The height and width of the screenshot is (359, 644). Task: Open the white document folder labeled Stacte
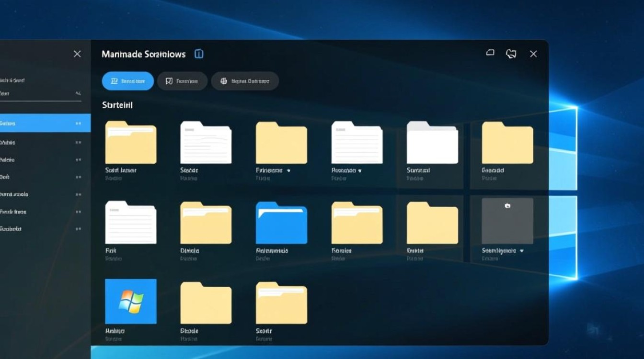pos(206,143)
